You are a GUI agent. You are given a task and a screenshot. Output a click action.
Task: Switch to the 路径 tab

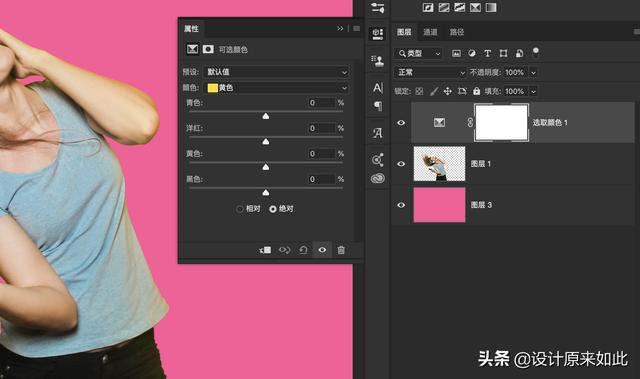tap(457, 32)
